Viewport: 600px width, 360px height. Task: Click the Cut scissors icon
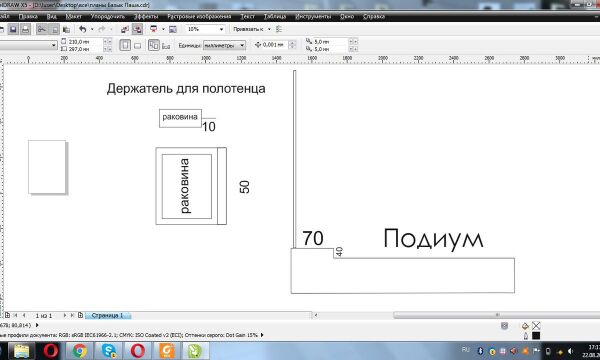[x=42, y=29]
